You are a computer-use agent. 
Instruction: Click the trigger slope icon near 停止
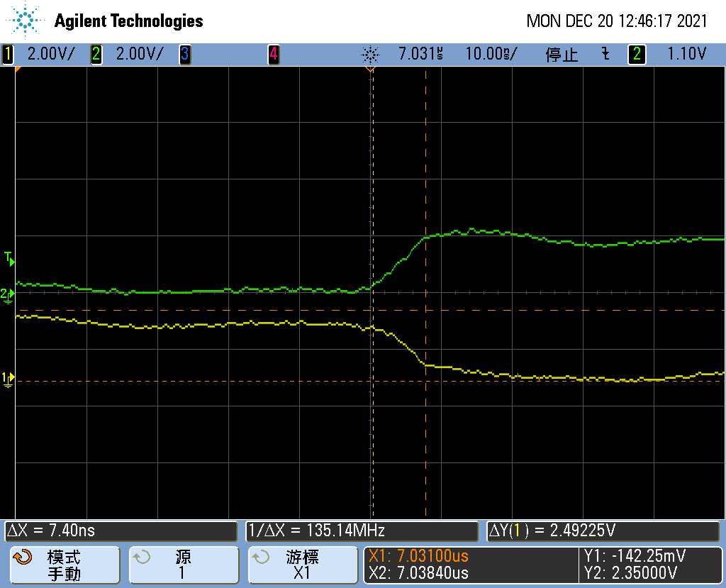pos(605,54)
